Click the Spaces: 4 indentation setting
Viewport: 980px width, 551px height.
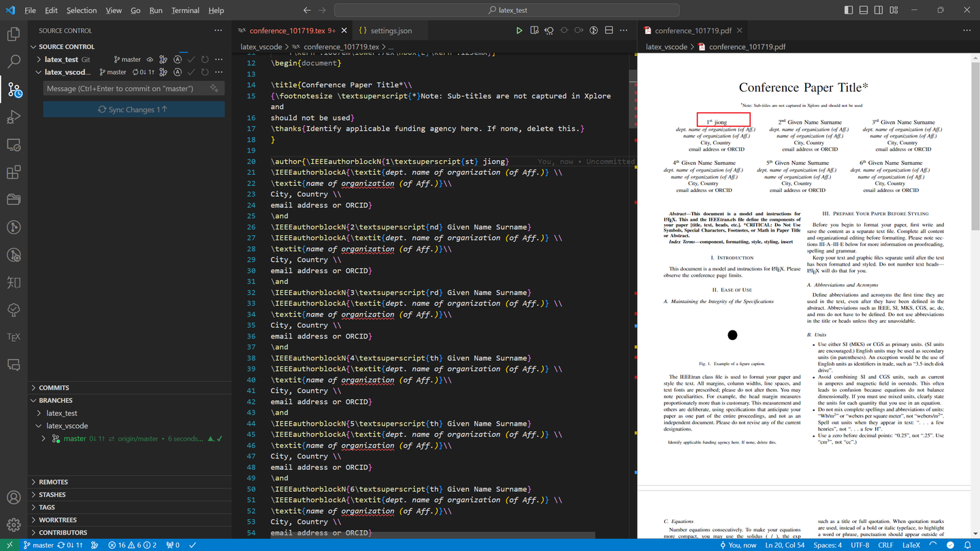[x=830, y=545]
